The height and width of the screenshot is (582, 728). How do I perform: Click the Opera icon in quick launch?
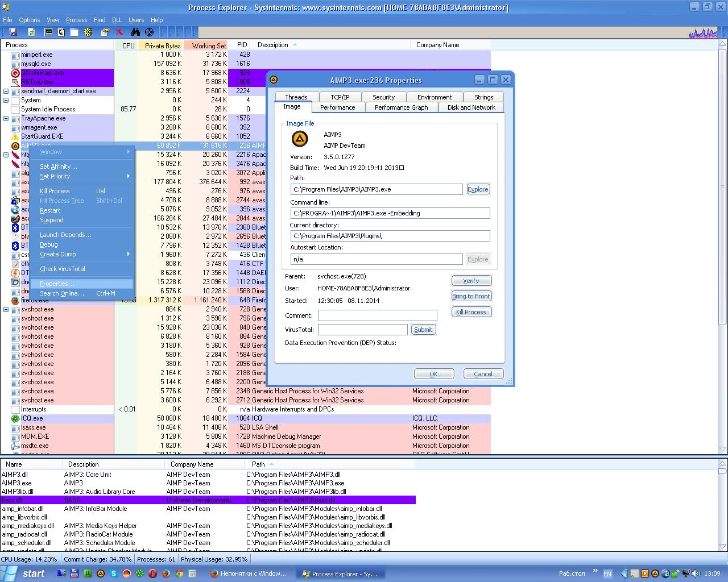point(153,573)
